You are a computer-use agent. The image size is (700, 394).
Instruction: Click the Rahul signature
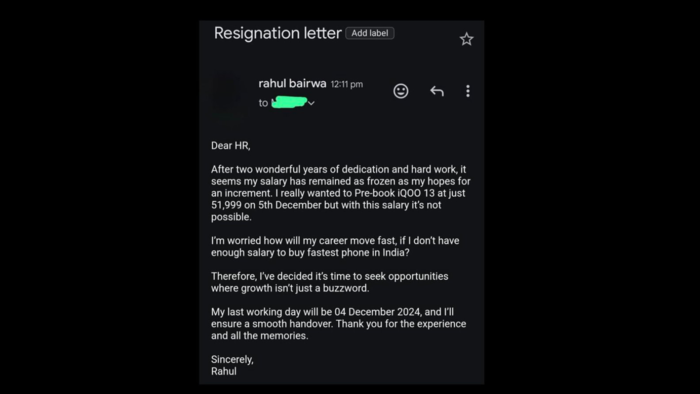[224, 371]
